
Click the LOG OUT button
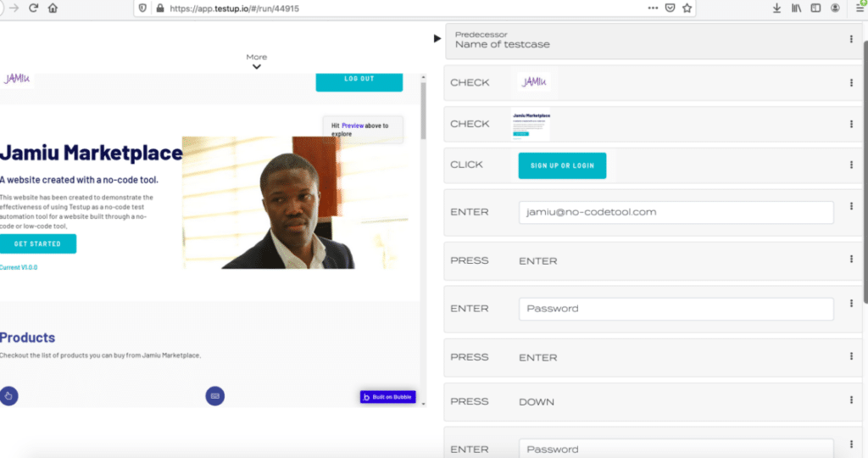(359, 81)
